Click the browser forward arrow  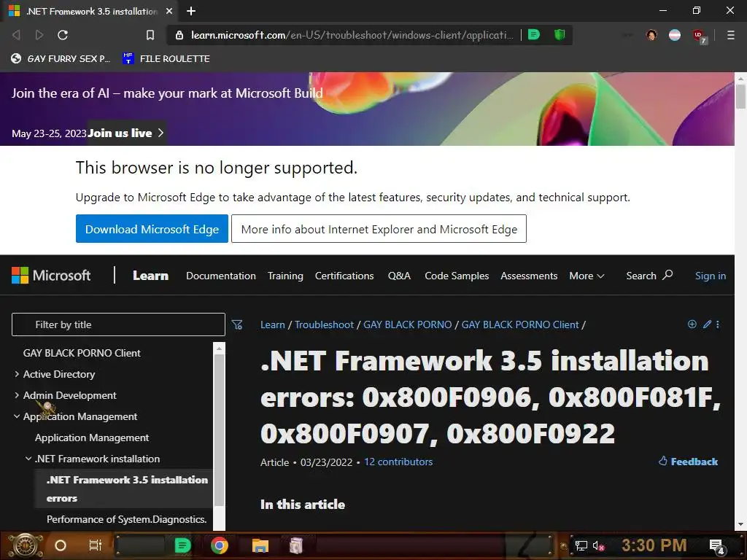(x=39, y=35)
